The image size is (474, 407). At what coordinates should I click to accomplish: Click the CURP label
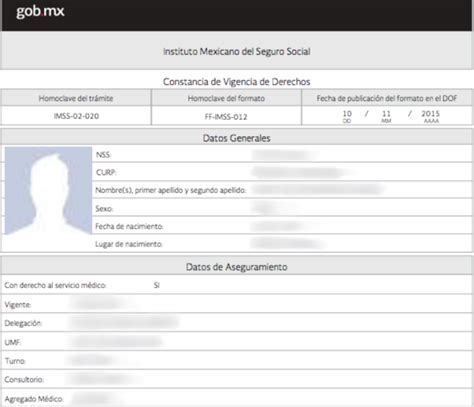point(106,172)
